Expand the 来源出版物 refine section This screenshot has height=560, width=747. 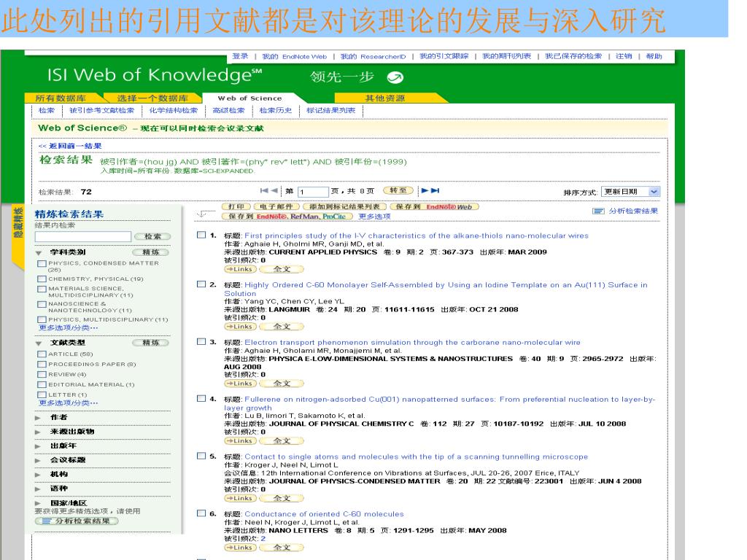(38, 432)
